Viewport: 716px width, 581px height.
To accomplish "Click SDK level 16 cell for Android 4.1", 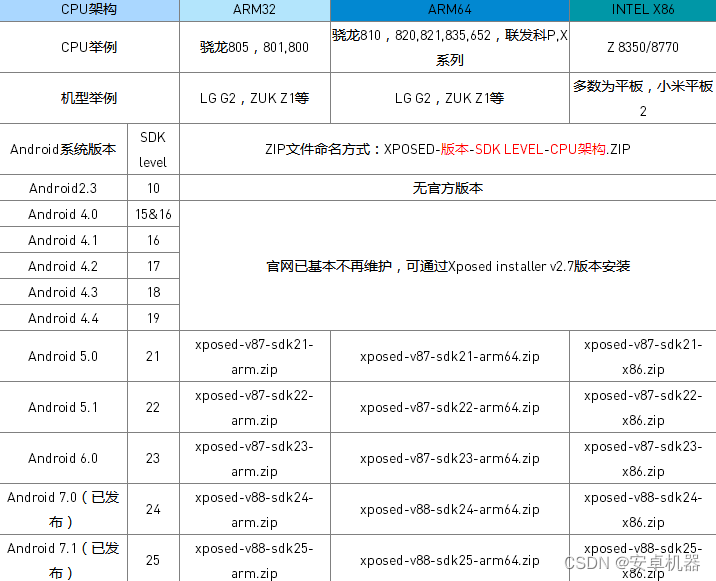I will 153,240.
